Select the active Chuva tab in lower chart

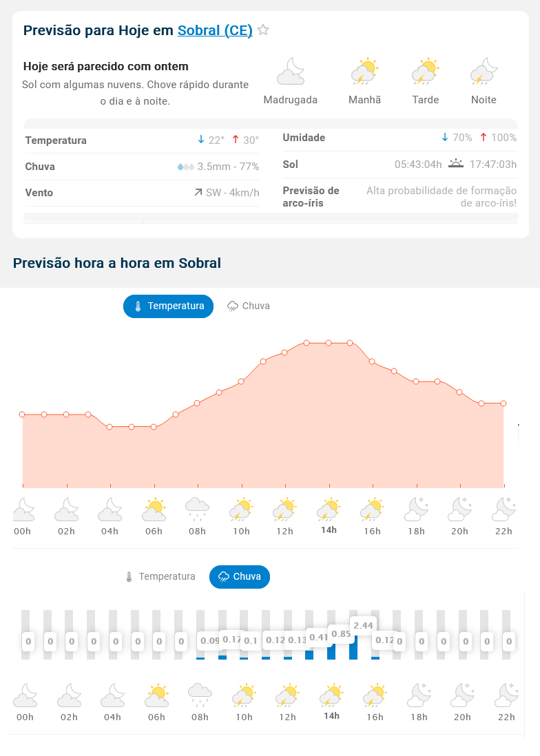(239, 576)
